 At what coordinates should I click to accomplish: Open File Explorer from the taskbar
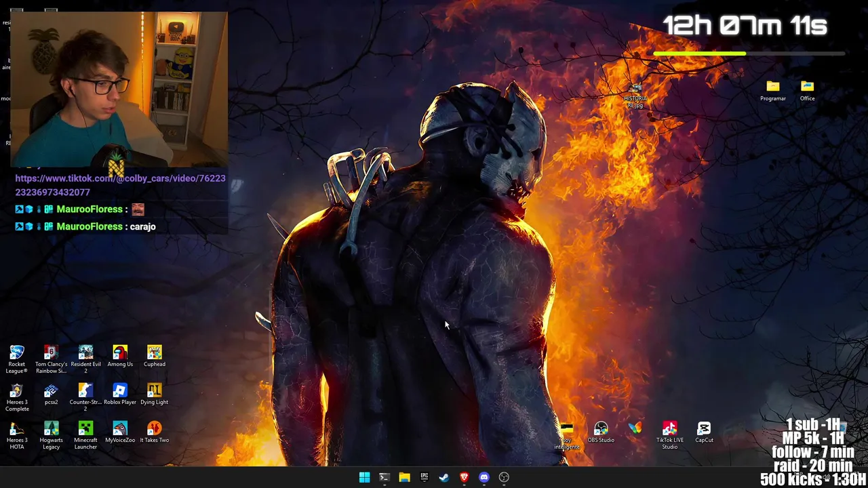point(404,477)
